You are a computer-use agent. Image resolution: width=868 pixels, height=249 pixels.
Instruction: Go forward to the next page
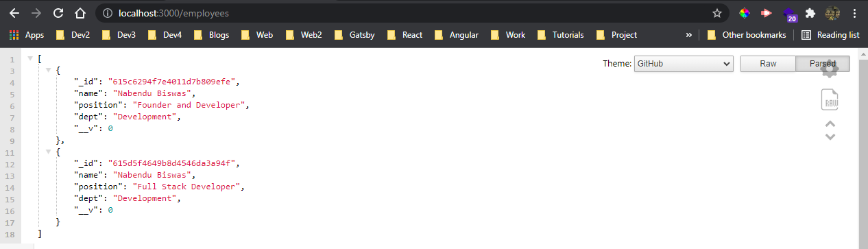point(36,13)
